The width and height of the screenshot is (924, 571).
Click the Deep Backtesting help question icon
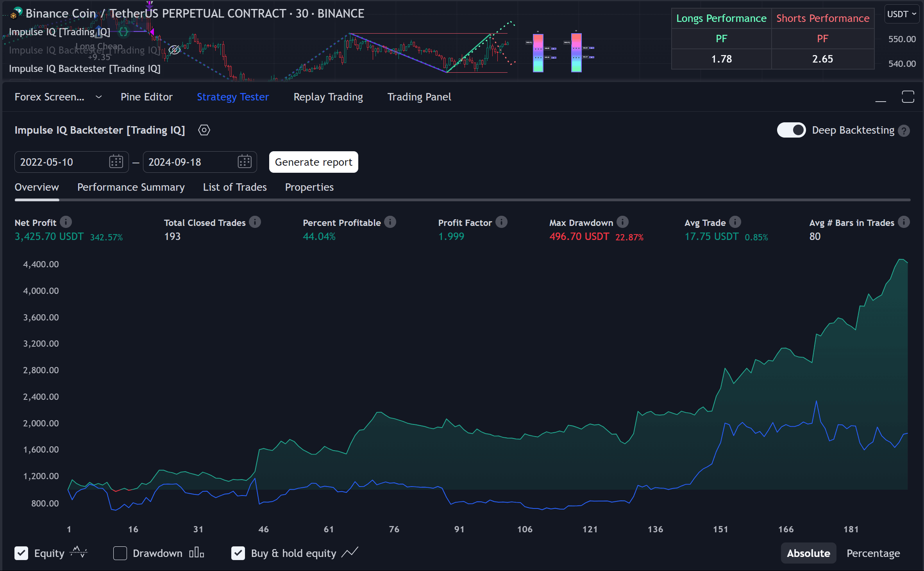pyautogui.click(x=904, y=131)
